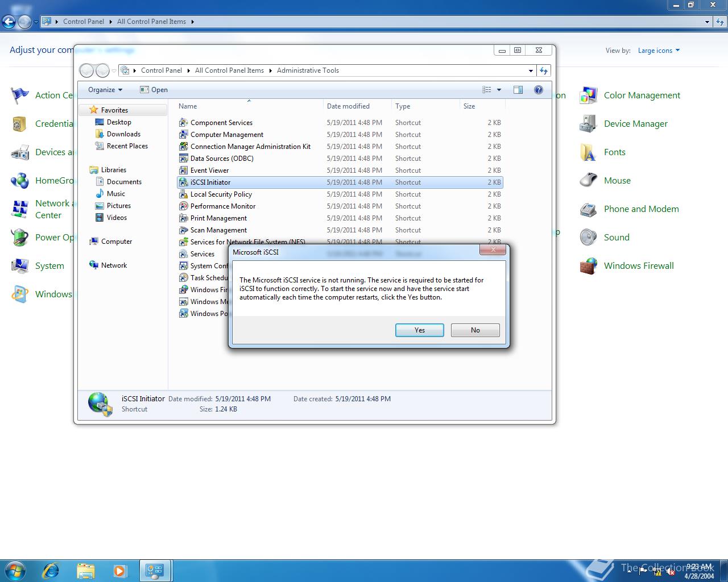Sort by Name column header
Viewport: 728px width, 582px height.
point(249,106)
